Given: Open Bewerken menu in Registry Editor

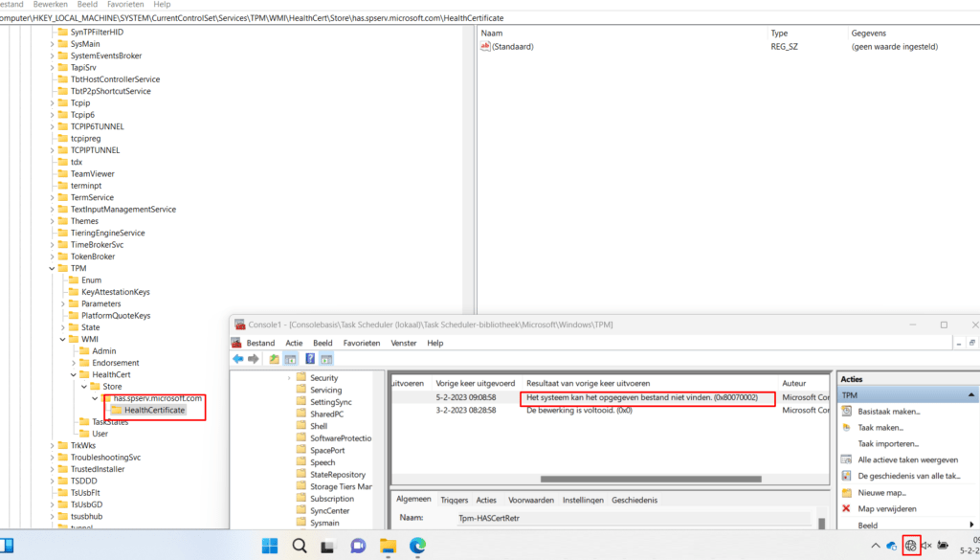Looking at the screenshot, I should tap(50, 5).
